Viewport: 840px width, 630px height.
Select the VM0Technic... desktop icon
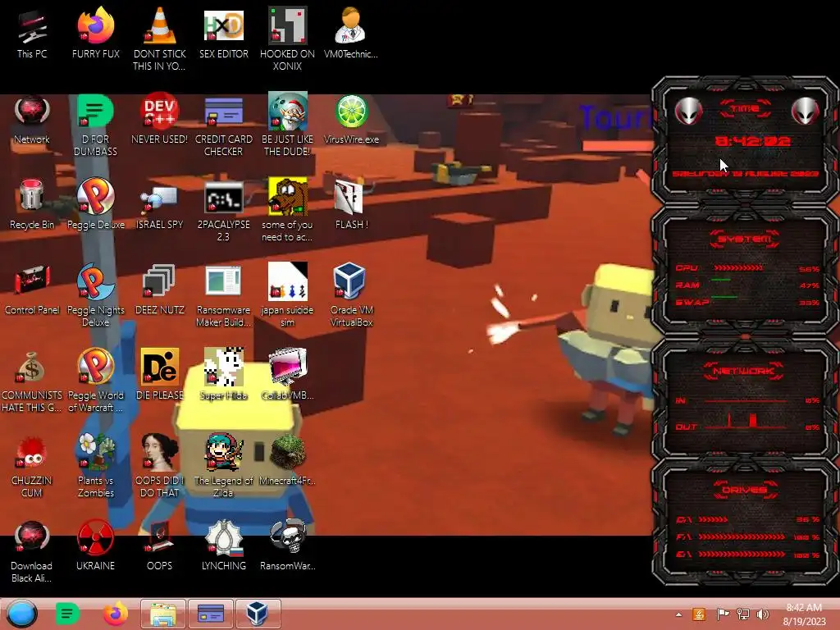coord(351,34)
